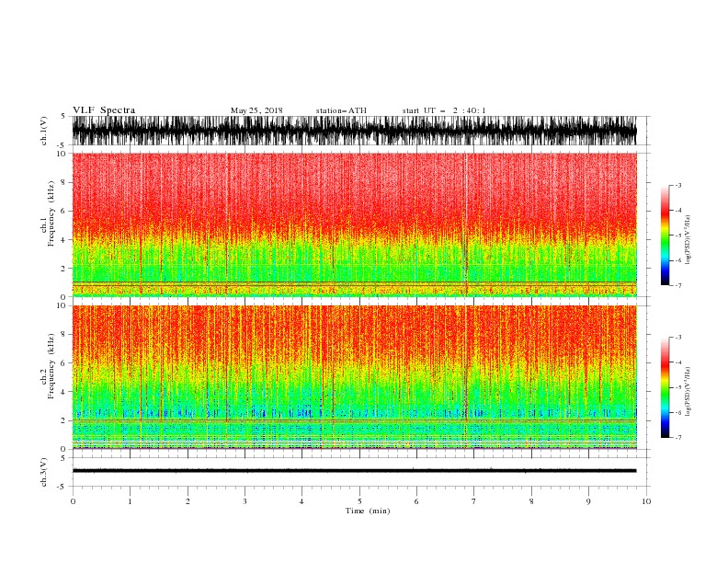Click the ch.1 spectrogram color bar

pos(665,236)
